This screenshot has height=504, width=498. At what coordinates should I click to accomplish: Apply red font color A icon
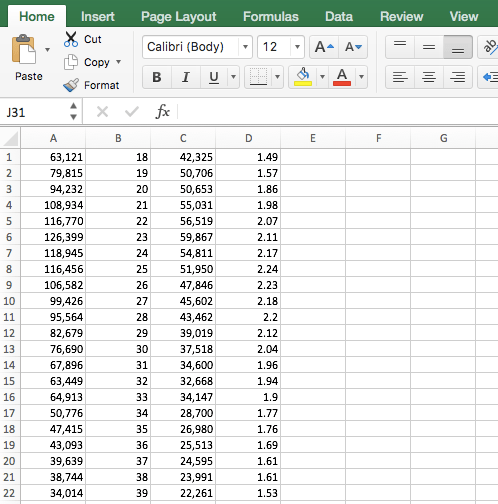(342, 77)
